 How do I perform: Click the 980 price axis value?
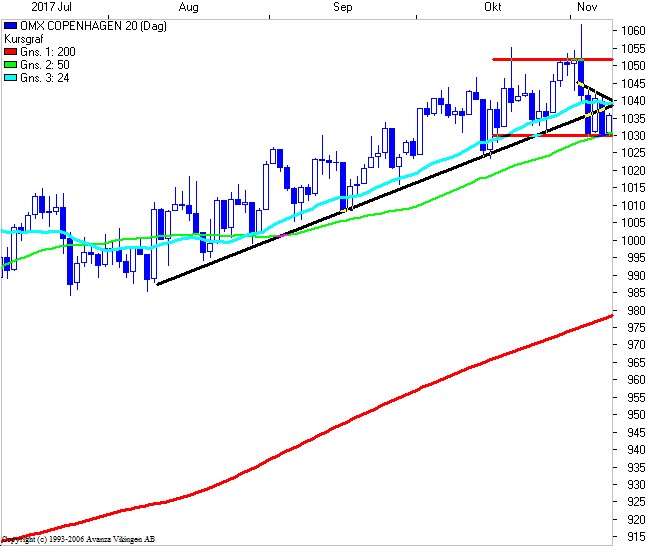(x=636, y=310)
